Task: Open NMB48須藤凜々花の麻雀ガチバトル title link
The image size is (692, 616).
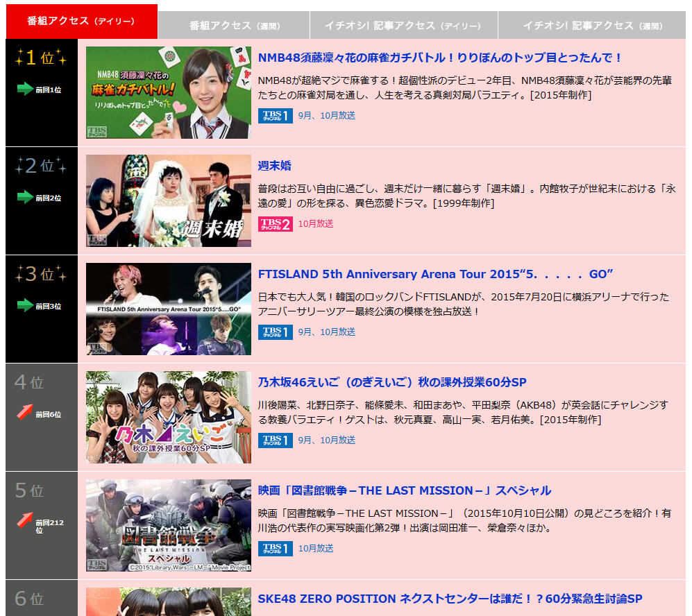Action: [x=440, y=58]
